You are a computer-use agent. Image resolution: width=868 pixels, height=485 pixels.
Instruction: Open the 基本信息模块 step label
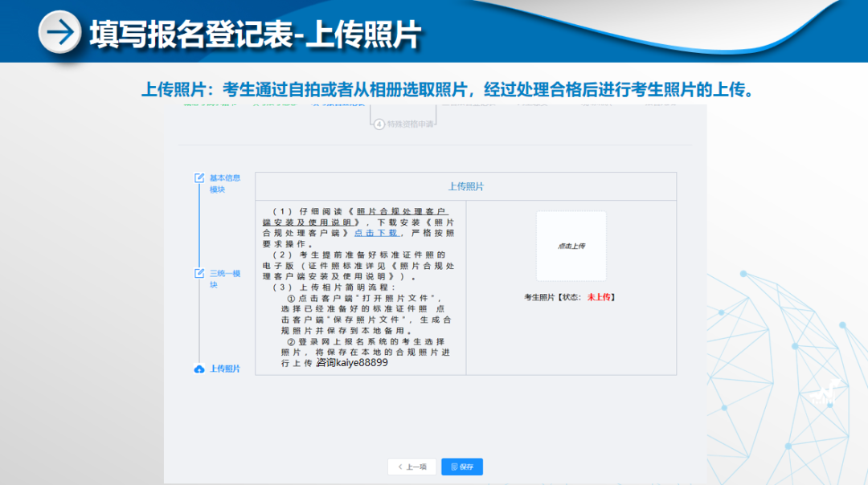(x=225, y=184)
